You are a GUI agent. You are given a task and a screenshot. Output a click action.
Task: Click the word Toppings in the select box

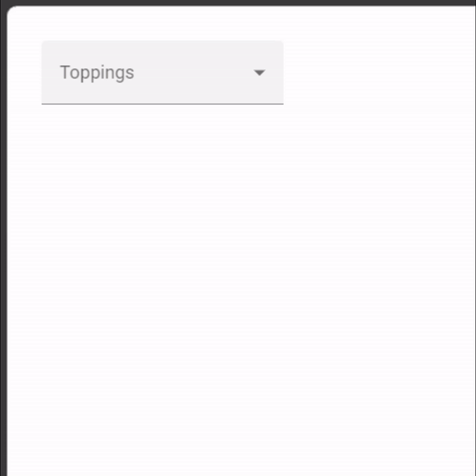click(x=97, y=72)
